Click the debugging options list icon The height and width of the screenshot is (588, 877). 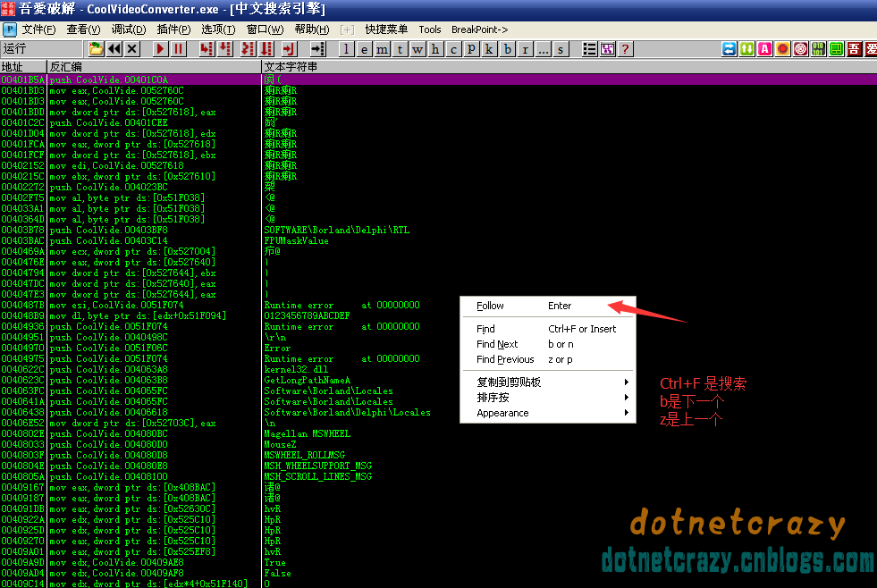(x=589, y=49)
